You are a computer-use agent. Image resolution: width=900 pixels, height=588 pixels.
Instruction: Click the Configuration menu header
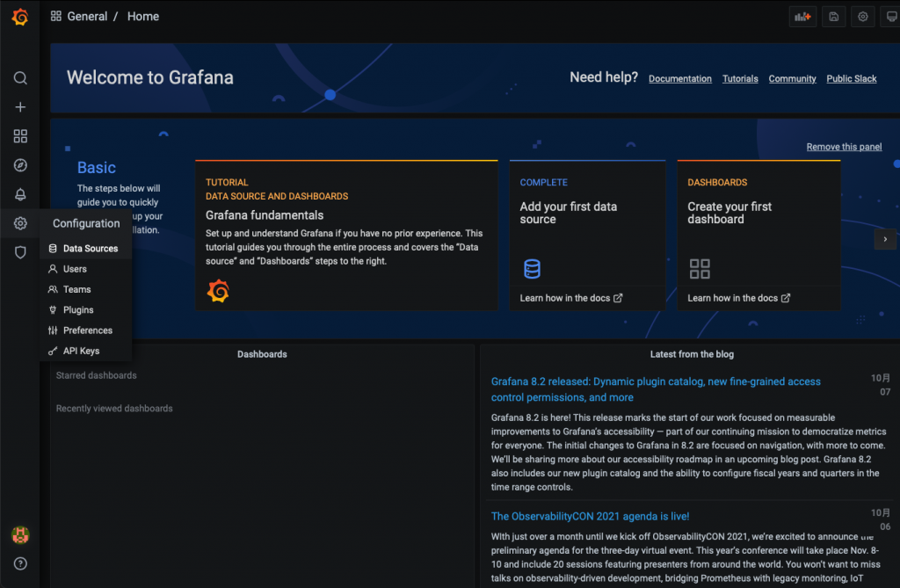(x=86, y=223)
